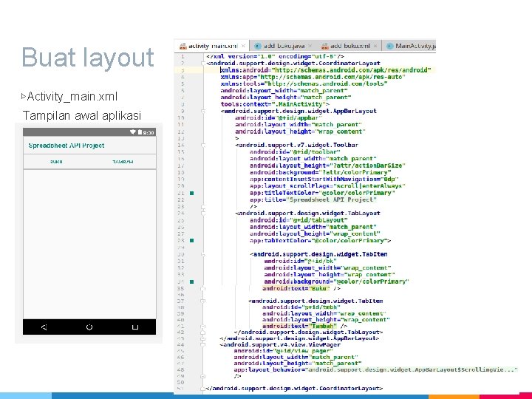This screenshot has width=532, height=399.
Task: Close the add_buku.java tab
Action: click(x=310, y=46)
